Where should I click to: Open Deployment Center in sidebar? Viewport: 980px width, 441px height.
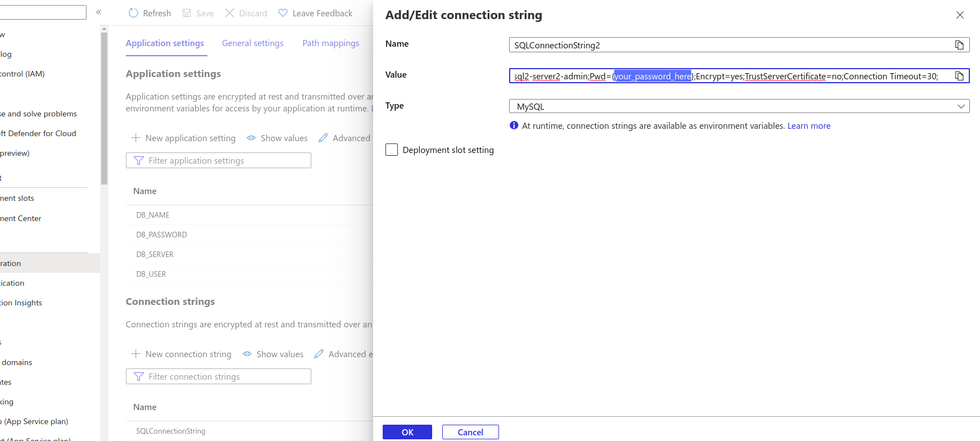point(21,218)
